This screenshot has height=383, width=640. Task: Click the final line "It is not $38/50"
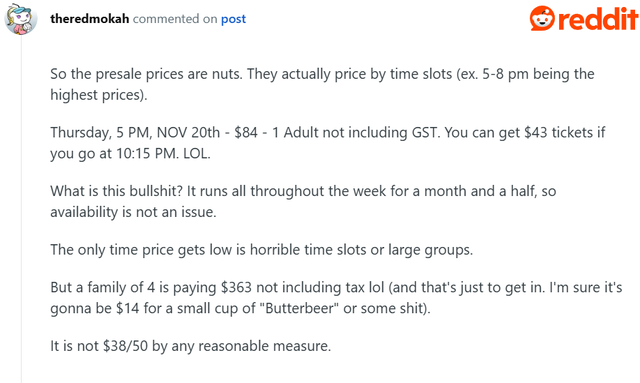(x=190, y=346)
